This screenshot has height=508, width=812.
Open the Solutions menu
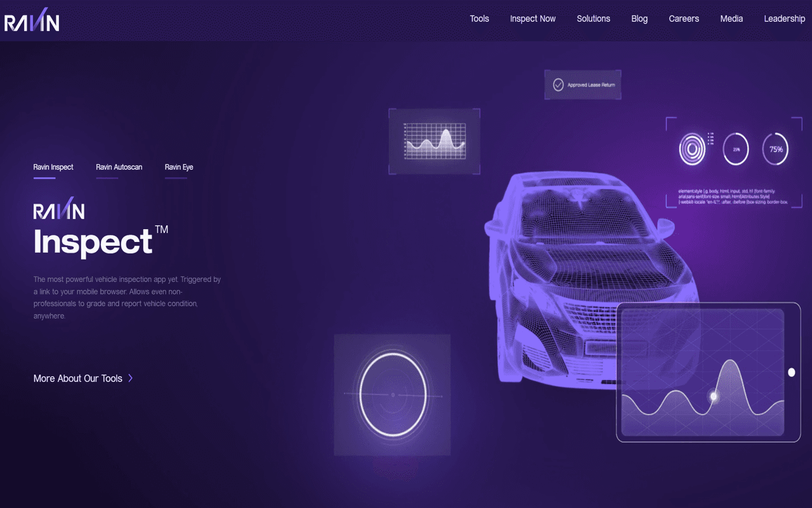point(593,19)
